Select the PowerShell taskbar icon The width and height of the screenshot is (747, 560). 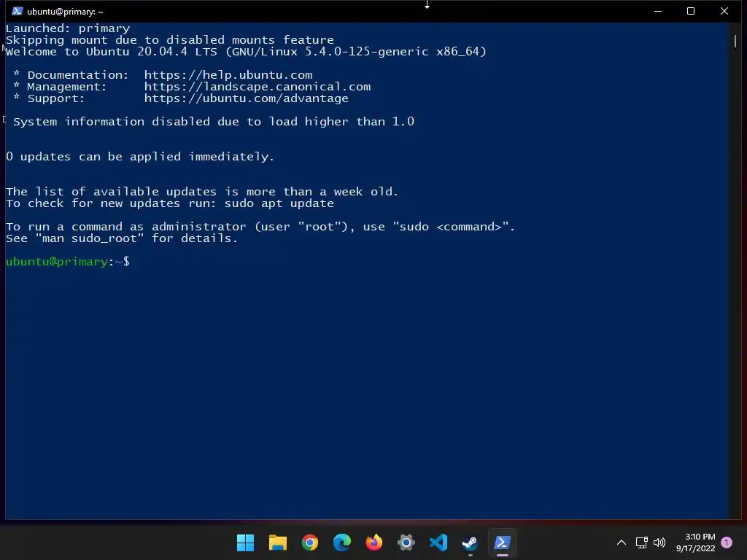(x=503, y=542)
